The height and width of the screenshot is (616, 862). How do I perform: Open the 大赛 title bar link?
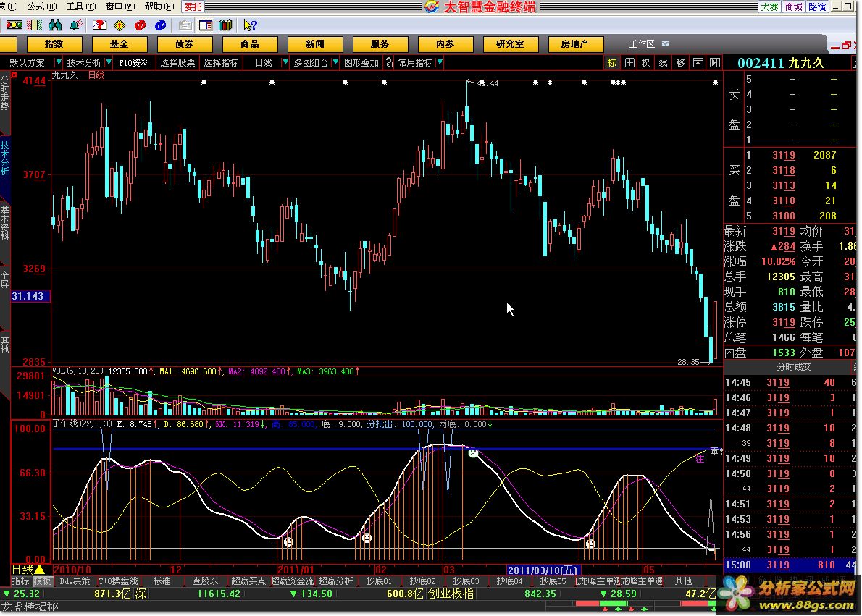coord(769,7)
